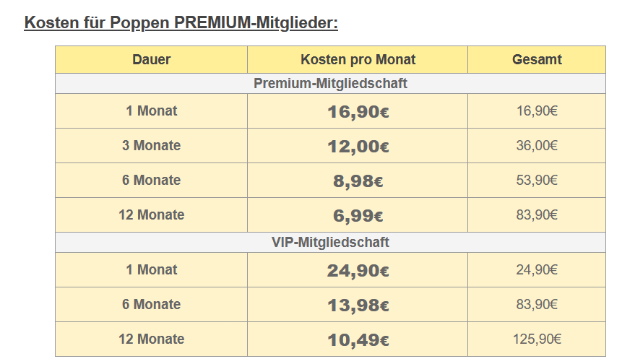This screenshot has width=622, height=364.
Task: Click the Kosten pro Monat column header
Action: click(358, 60)
